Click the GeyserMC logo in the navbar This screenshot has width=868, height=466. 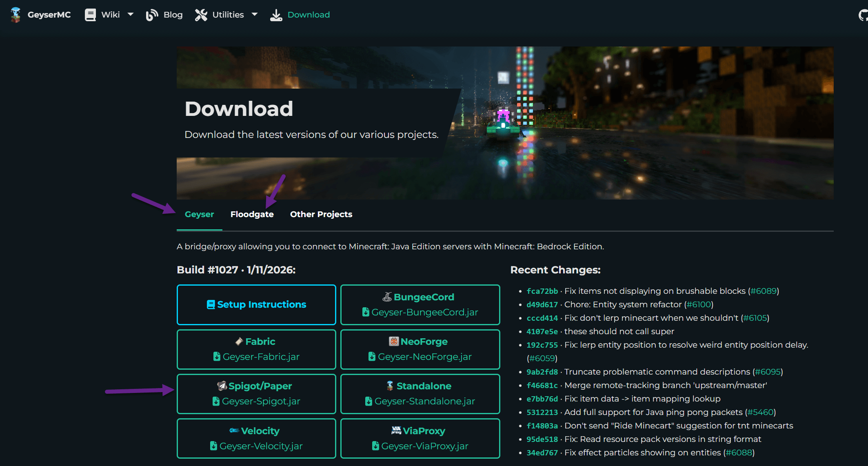coord(15,14)
